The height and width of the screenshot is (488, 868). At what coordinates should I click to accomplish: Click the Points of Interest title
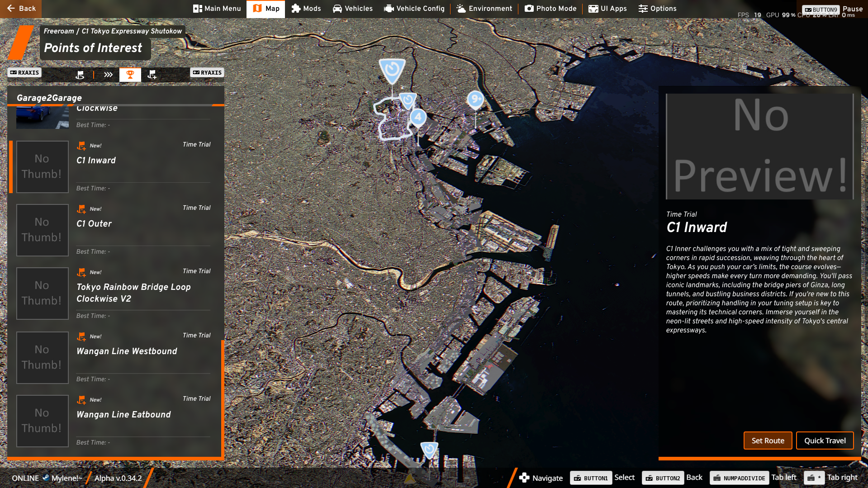click(x=93, y=48)
